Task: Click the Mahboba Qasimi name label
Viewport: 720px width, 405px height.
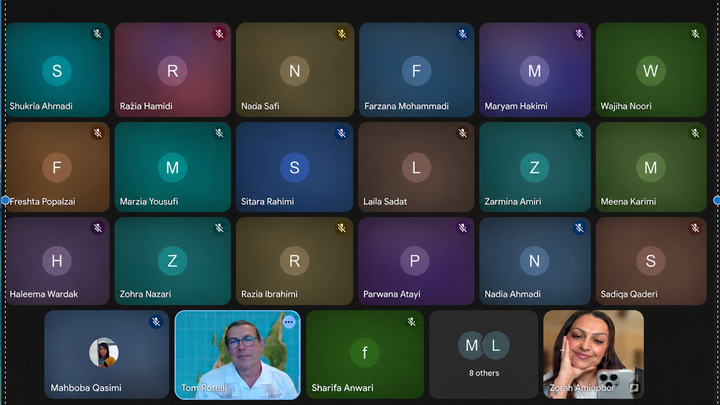Action: (x=86, y=388)
